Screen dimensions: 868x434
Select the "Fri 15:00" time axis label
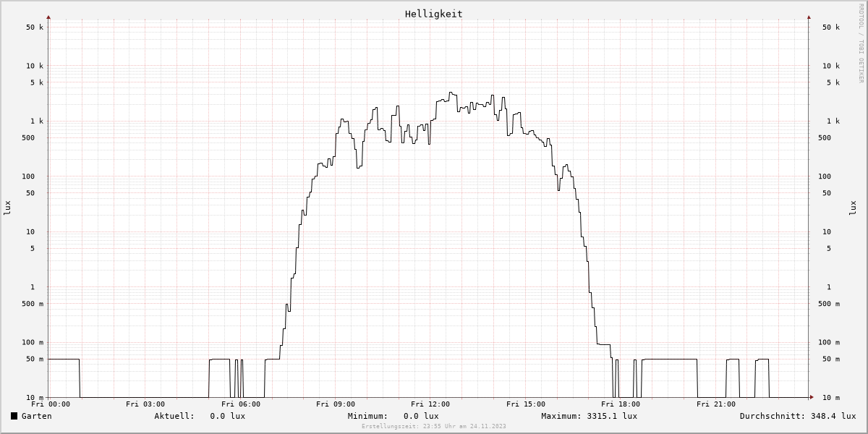click(x=526, y=404)
